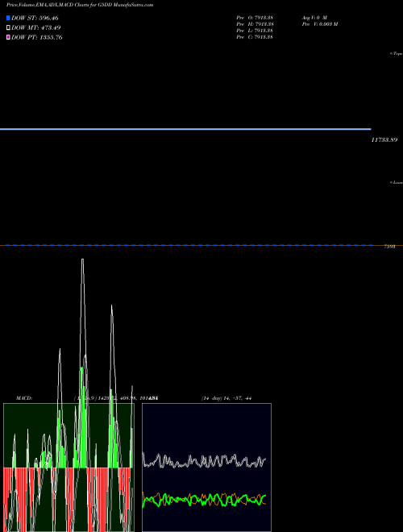Click the 'Pre O: 7913.38' open value
The height and width of the screenshot is (532, 403).
(x=255, y=18)
